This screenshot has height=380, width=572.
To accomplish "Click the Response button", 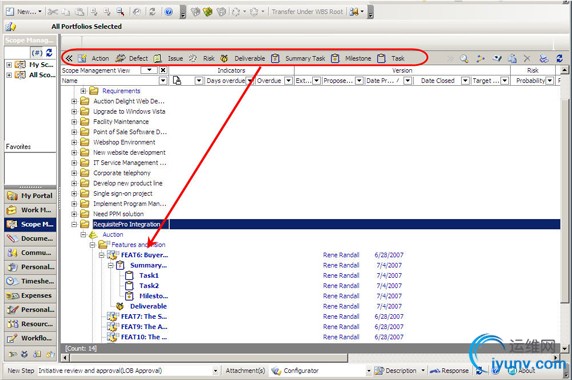I will coord(449,371).
